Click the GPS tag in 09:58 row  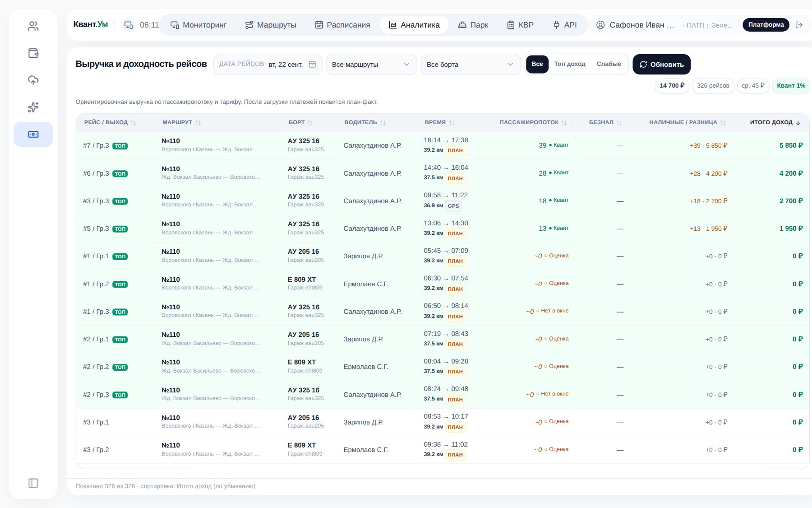tap(453, 206)
